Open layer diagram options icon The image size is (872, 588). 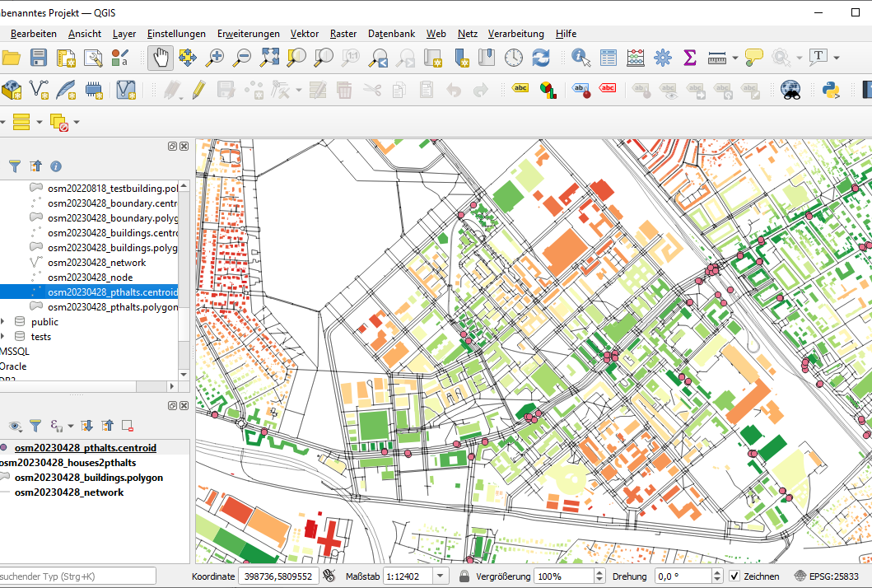coord(548,90)
